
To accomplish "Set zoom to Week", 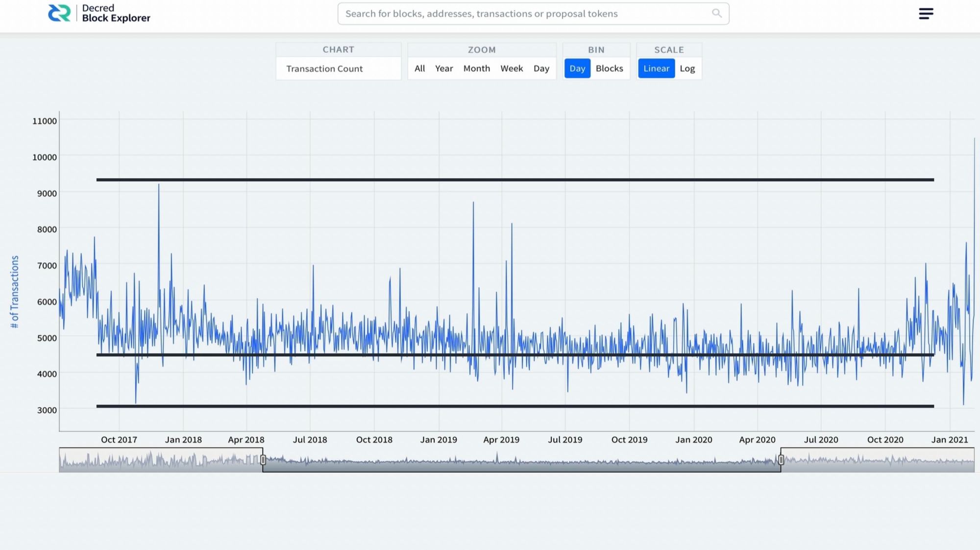I will pyautogui.click(x=512, y=69).
